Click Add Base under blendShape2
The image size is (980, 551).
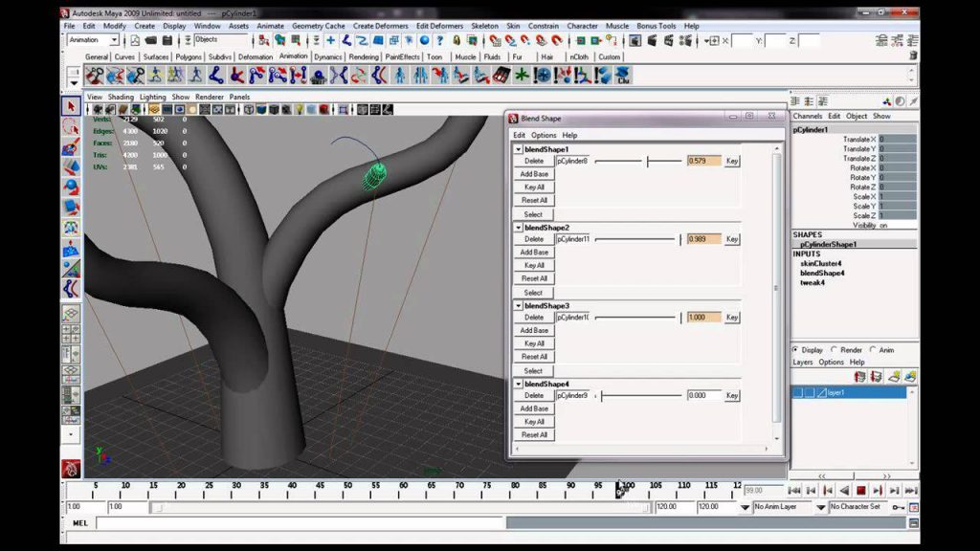pyautogui.click(x=534, y=253)
